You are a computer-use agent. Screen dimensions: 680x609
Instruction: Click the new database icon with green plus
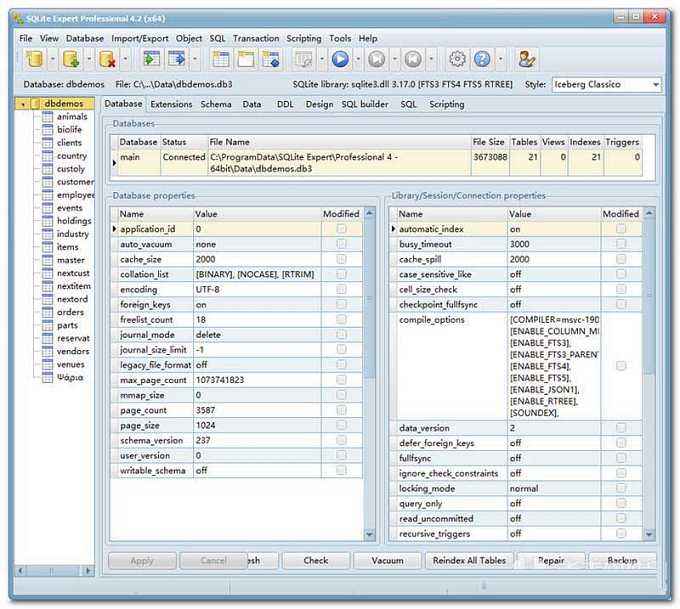[71, 59]
